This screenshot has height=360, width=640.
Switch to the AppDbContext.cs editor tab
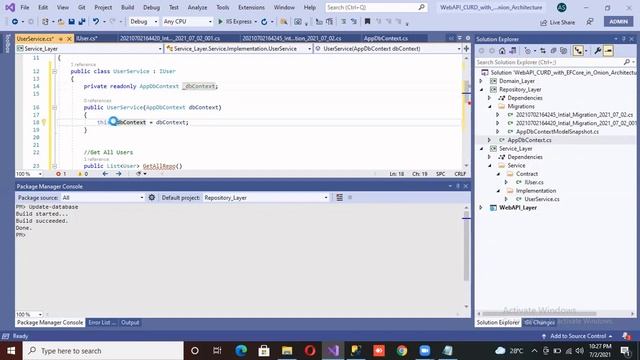pyautogui.click(x=386, y=38)
